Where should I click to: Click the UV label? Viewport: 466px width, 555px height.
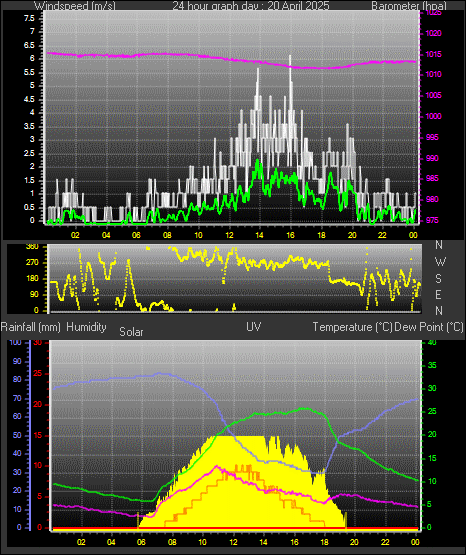pyautogui.click(x=254, y=327)
